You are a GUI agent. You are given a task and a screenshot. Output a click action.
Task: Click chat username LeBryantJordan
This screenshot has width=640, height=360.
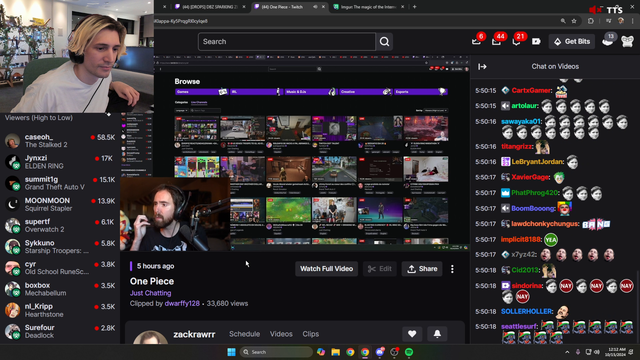pos(537,162)
